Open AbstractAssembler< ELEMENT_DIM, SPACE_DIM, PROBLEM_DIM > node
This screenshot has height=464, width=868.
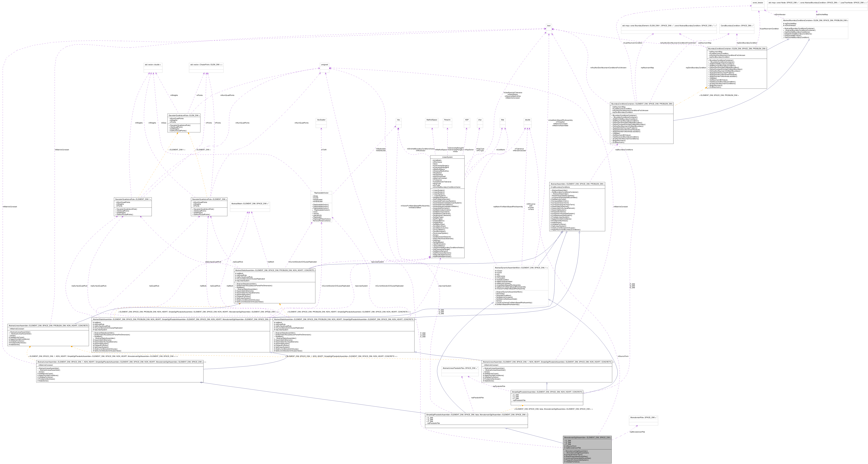pos(577,207)
